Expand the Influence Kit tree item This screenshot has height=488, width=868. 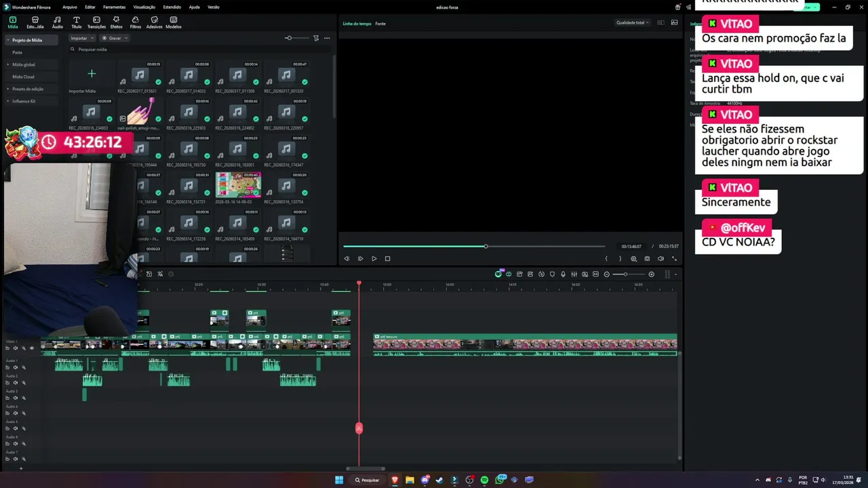click(8, 101)
